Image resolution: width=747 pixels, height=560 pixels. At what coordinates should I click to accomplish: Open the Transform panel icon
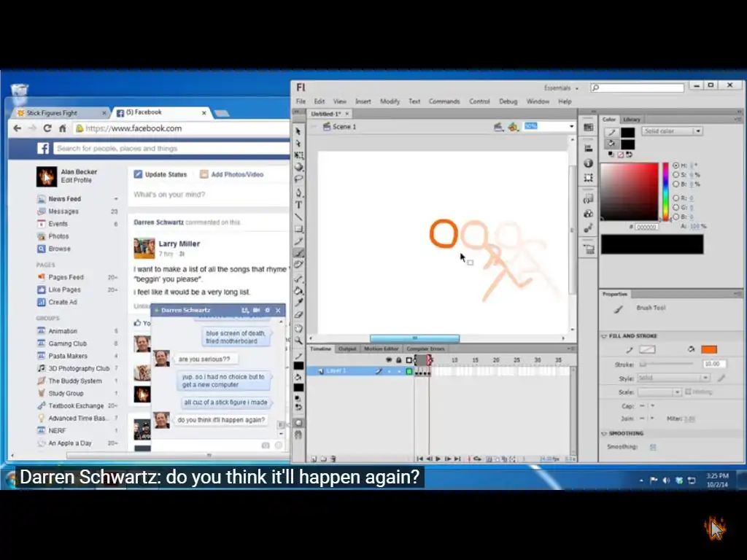click(x=589, y=178)
